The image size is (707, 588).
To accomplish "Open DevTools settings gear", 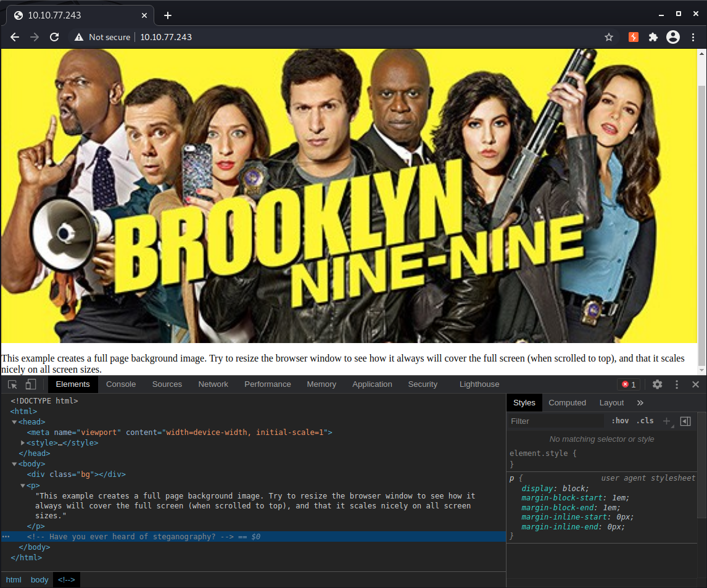I will click(x=658, y=384).
